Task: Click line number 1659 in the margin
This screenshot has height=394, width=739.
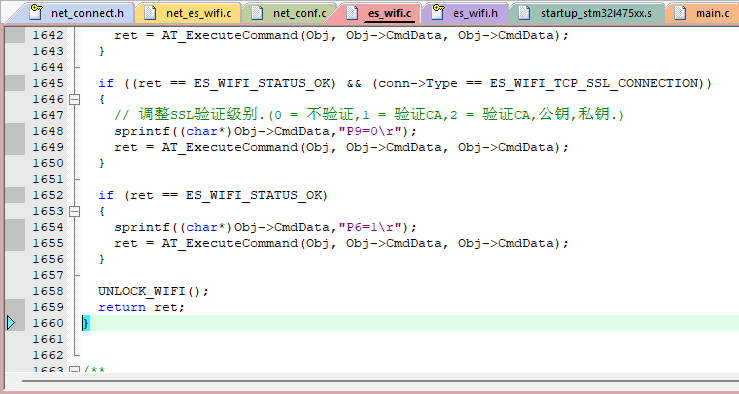Action: click(x=48, y=307)
